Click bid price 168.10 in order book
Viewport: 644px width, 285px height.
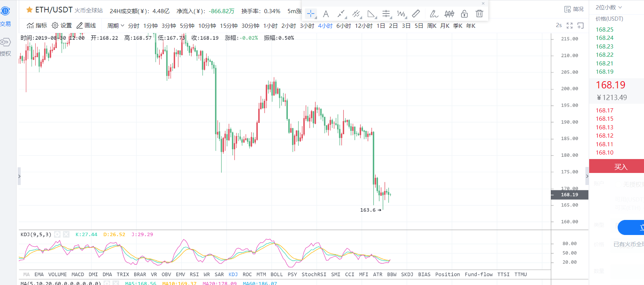pos(604,152)
